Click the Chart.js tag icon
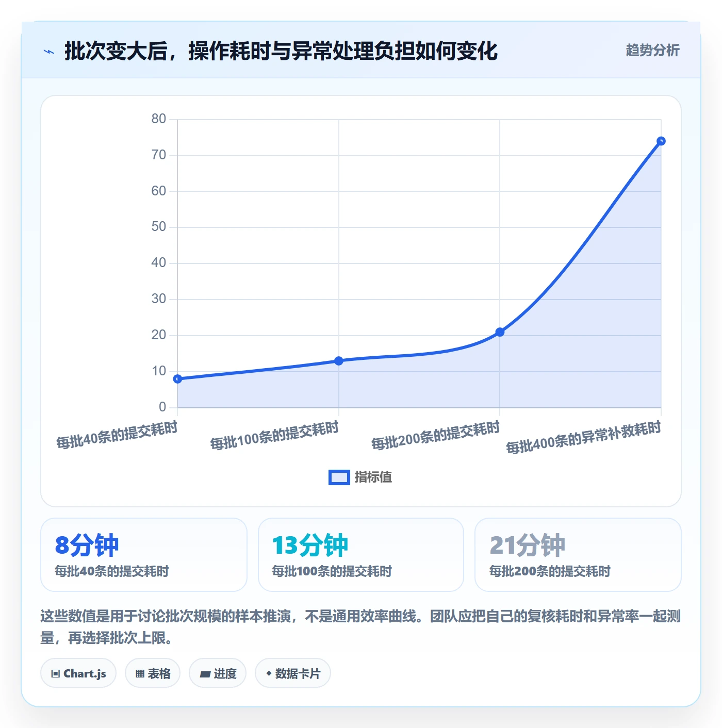Screen dimensions: 722x728 pos(56,673)
